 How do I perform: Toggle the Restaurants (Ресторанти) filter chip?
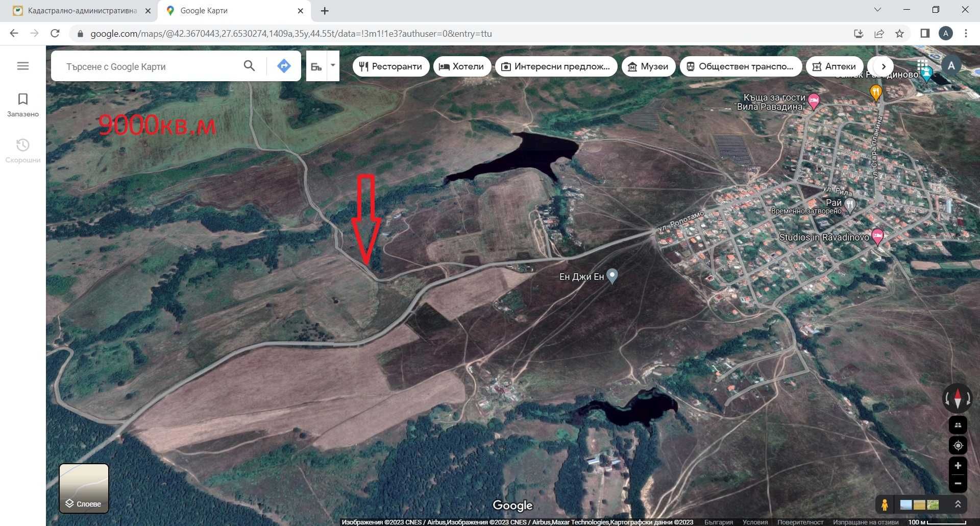tap(391, 66)
